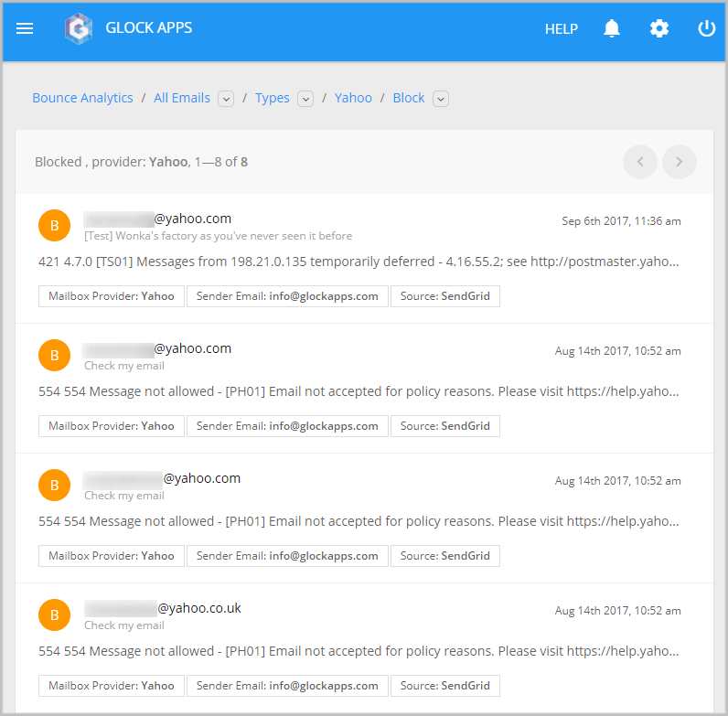Click the 'Blocked, provider: Yahoo, 1—8 of 8' header
Screen dimensions: 728x716
coord(141,162)
